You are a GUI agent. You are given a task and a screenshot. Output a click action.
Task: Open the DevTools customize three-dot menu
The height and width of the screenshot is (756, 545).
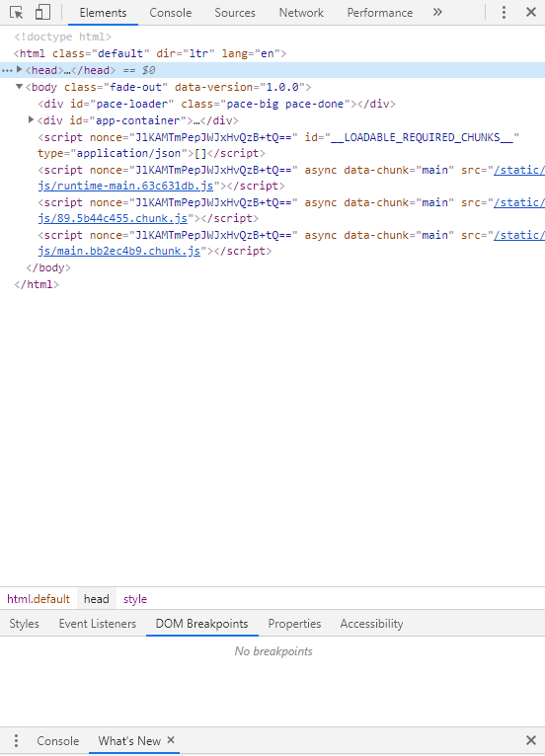pos(504,13)
